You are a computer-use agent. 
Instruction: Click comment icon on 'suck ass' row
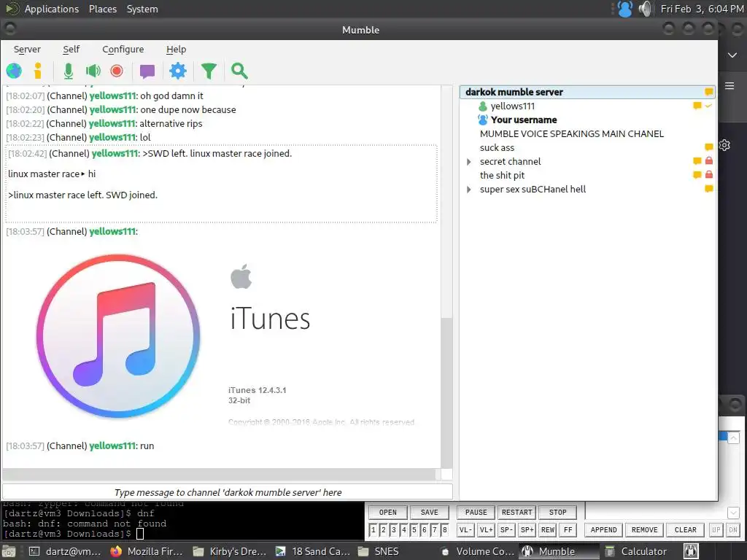click(709, 147)
